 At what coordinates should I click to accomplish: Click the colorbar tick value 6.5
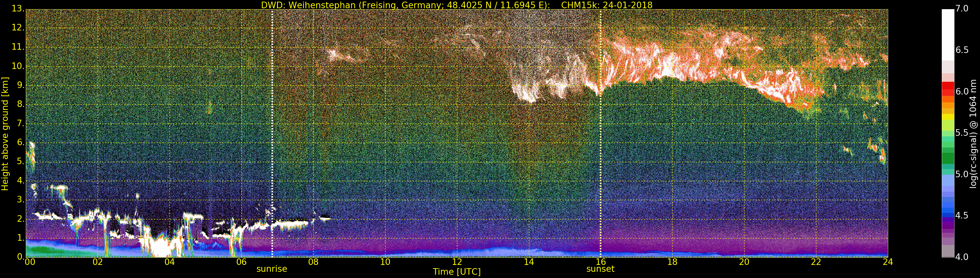pos(962,50)
